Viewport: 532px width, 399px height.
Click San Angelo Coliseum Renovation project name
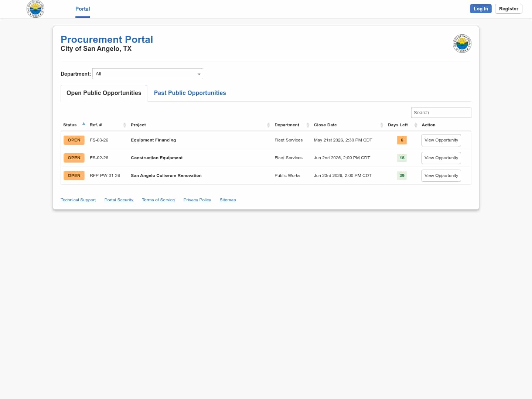pyautogui.click(x=166, y=175)
